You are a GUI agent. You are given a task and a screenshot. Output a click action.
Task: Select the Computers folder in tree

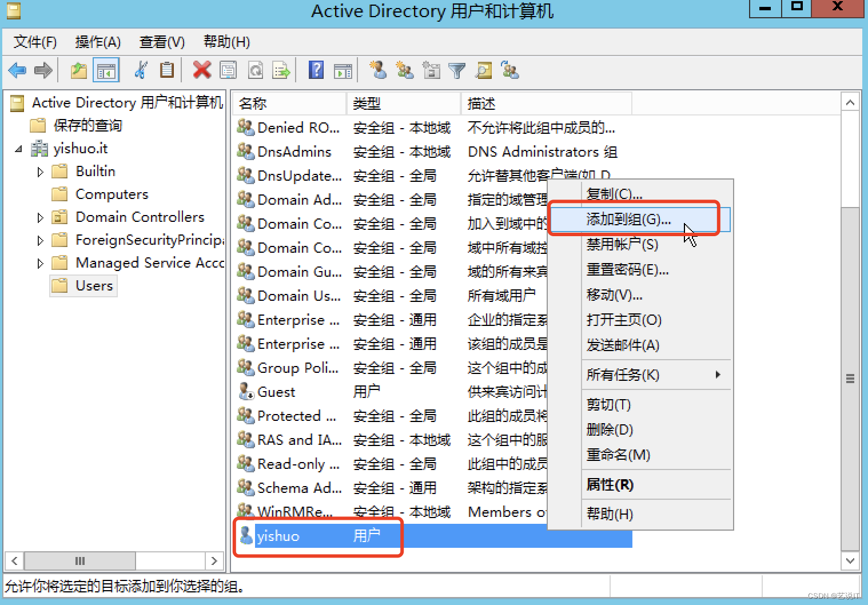coord(100,194)
